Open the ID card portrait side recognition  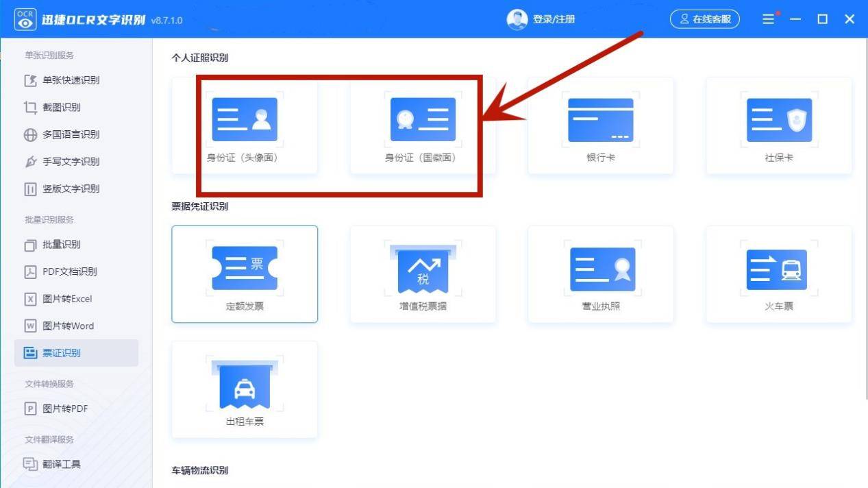click(245, 120)
